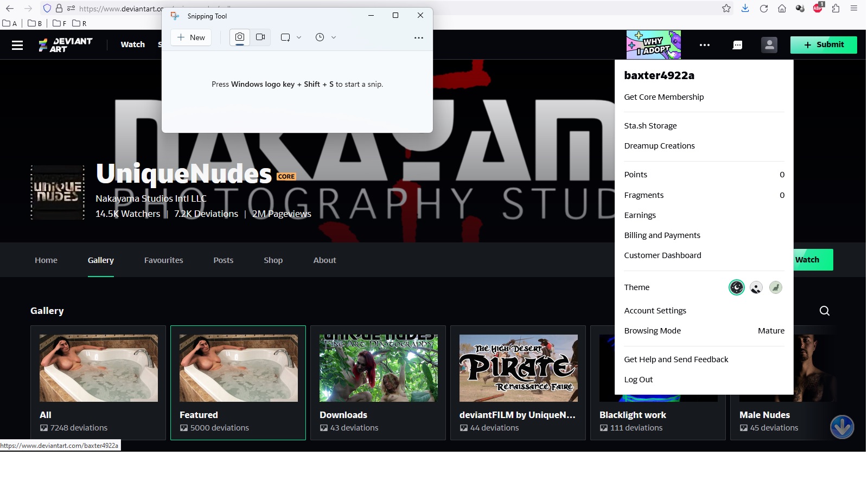Open the browser application menu

tap(854, 8)
